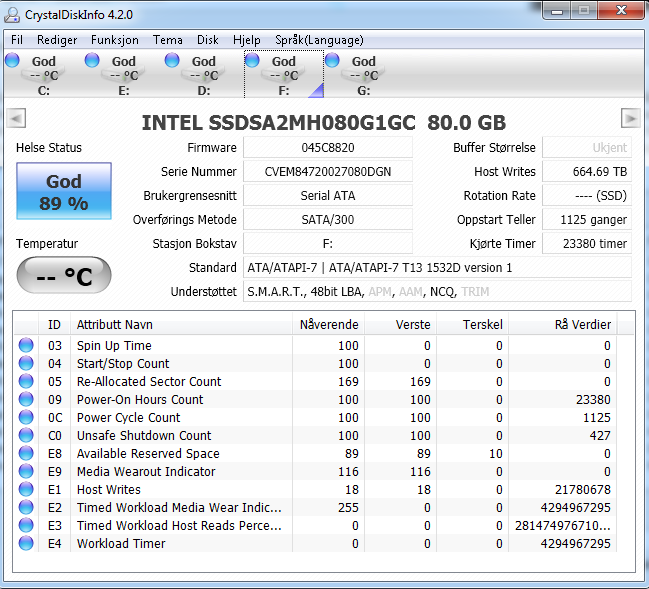This screenshot has height=589, width=649.
Task: Open the Disk menu
Action: (207, 40)
